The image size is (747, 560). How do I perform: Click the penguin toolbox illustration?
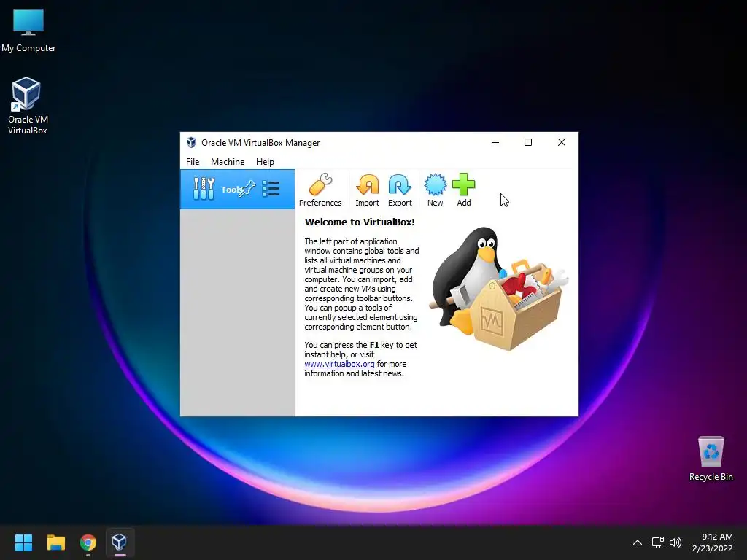499,289
